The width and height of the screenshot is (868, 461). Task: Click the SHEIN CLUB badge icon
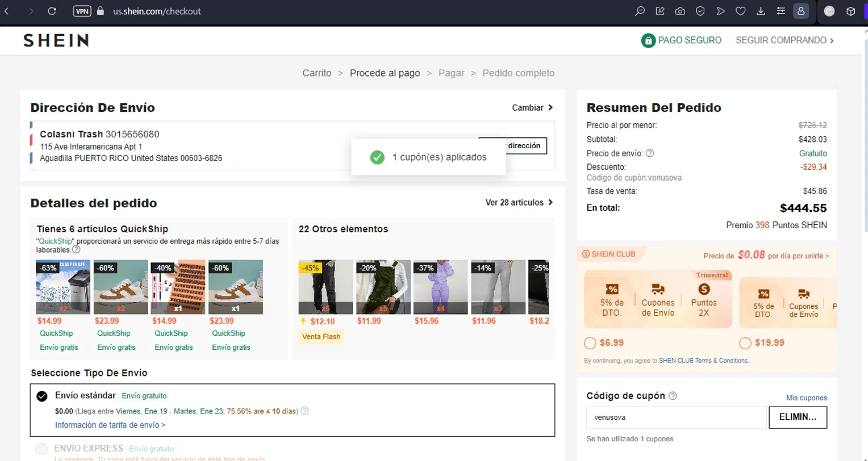[586, 254]
